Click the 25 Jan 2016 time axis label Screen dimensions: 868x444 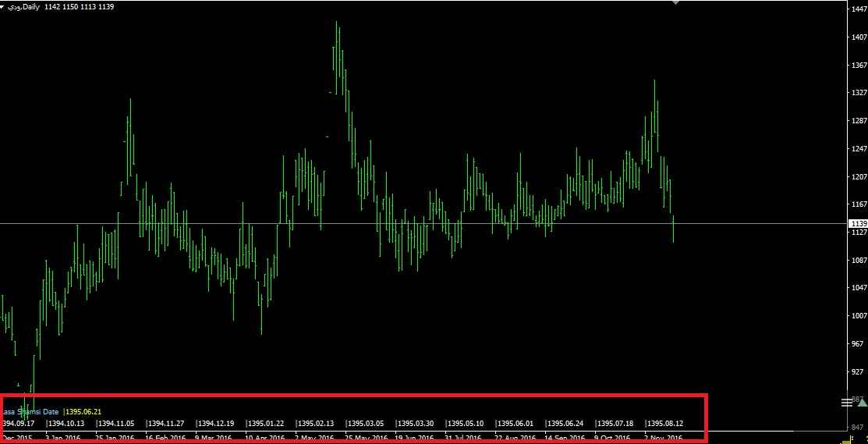pos(117,439)
